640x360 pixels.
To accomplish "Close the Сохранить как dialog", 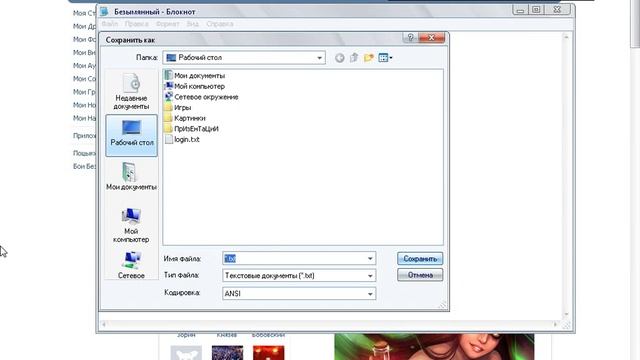I will pos(431,38).
